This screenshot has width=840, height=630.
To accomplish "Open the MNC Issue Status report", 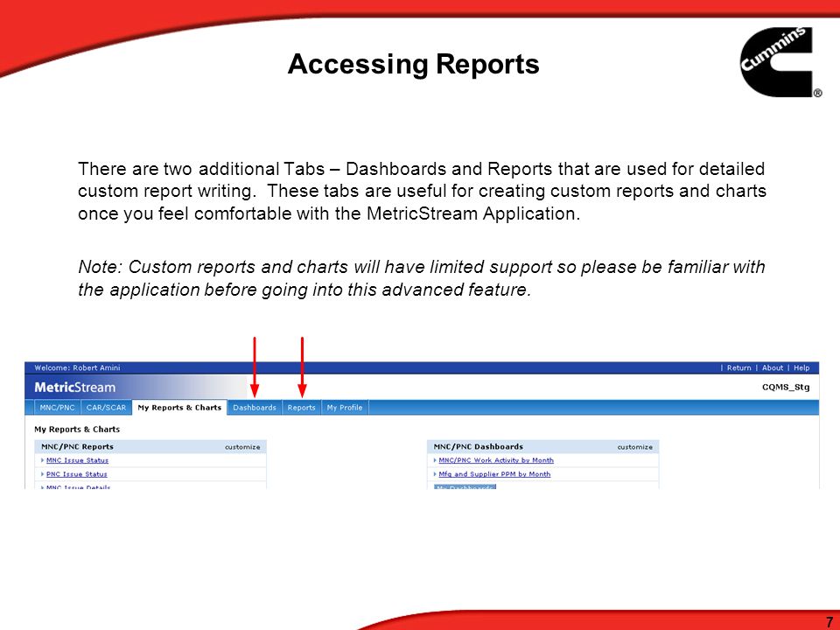I will coord(77,460).
